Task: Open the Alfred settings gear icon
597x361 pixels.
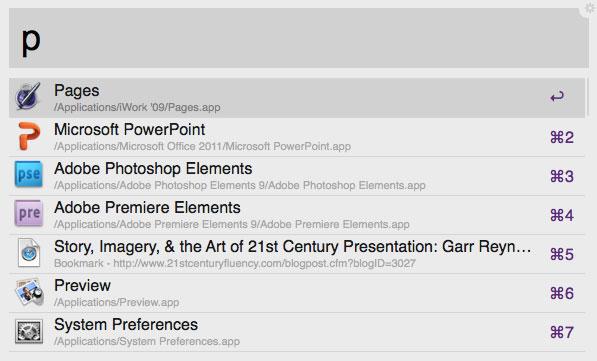Action: (590, 8)
